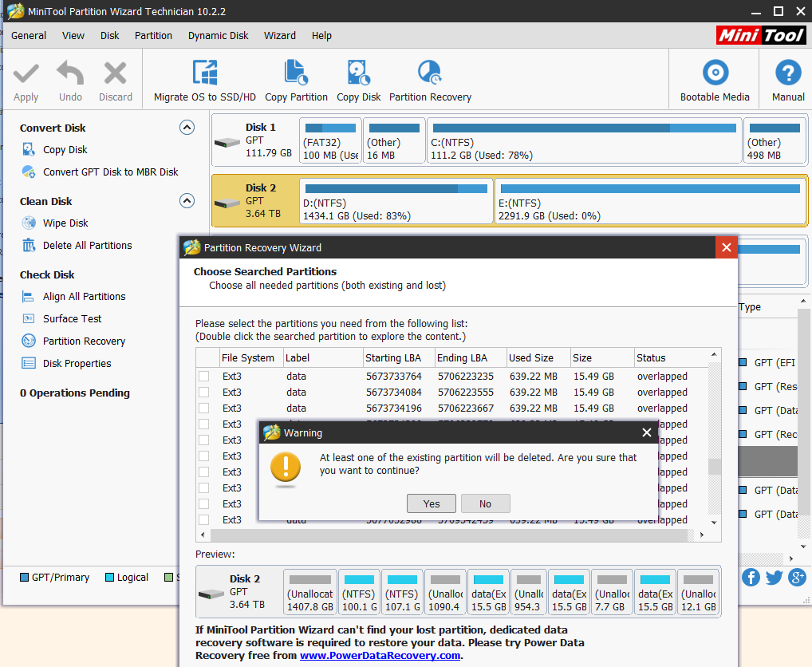This screenshot has width=812, height=667.
Task: Close the Warning dialog
Action: click(x=647, y=432)
